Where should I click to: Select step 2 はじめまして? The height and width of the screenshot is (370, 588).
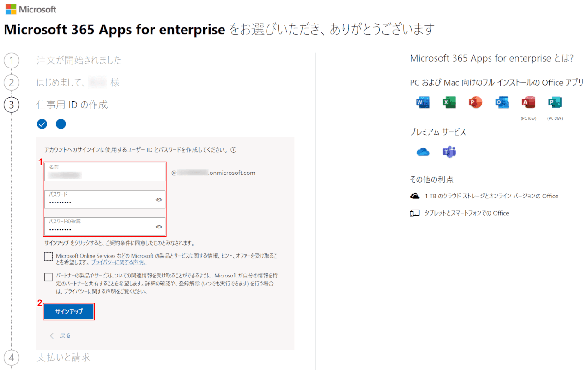pos(78,82)
